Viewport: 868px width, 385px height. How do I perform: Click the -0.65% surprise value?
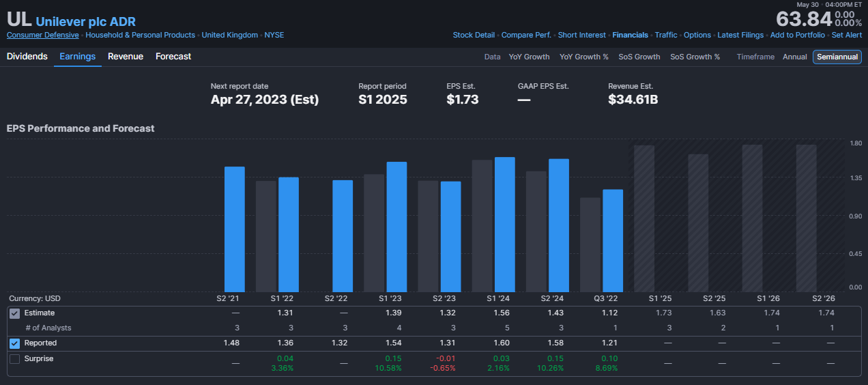click(443, 368)
